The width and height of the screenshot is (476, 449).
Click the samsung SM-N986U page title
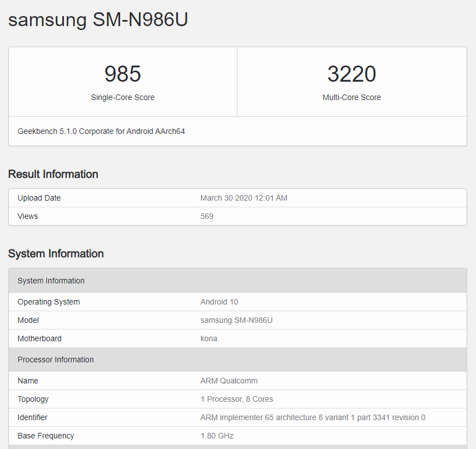[98, 20]
